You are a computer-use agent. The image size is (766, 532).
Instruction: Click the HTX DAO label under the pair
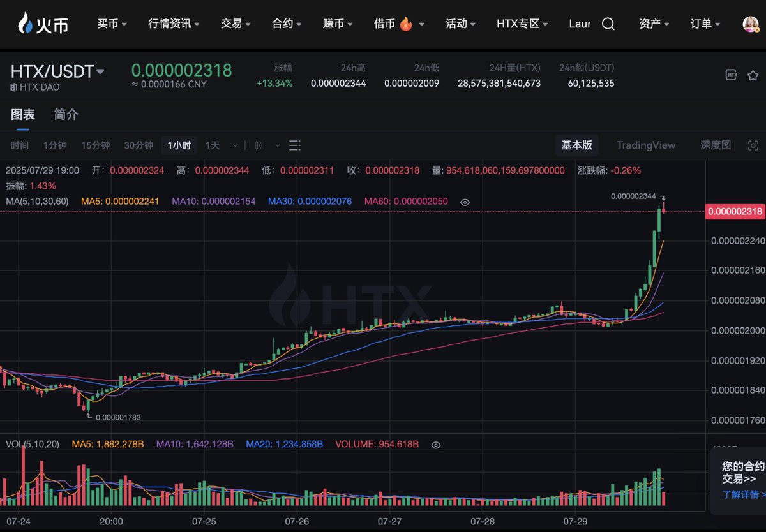coord(40,87)
